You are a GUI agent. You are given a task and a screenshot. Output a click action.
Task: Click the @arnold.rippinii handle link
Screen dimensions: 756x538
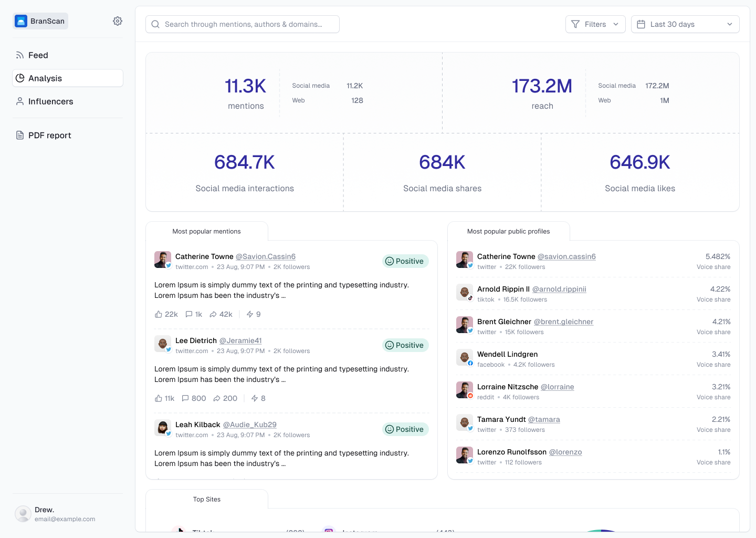point(559,289)
